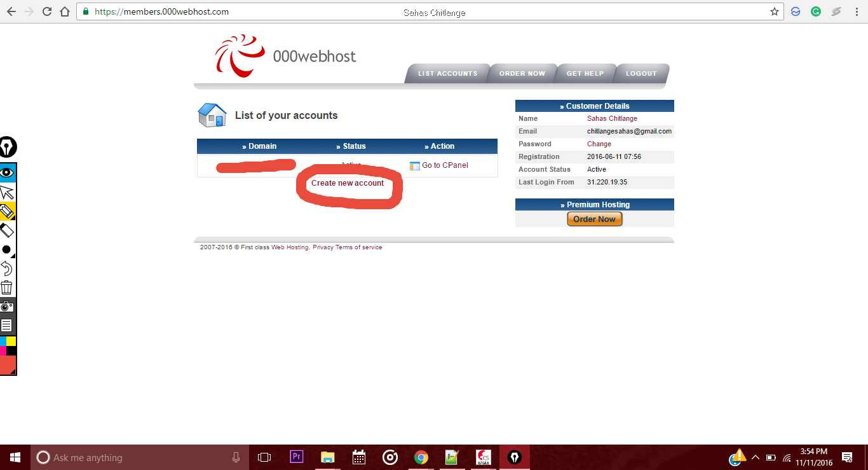Viewport: 868px width, 470px height.
Task: Open the Action Center notifications
Action: [847, 457]
